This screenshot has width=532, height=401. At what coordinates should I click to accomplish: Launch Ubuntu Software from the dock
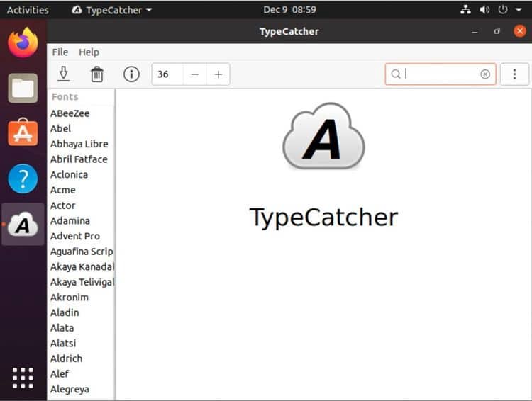pyautogui.click(x=23, y=133)
